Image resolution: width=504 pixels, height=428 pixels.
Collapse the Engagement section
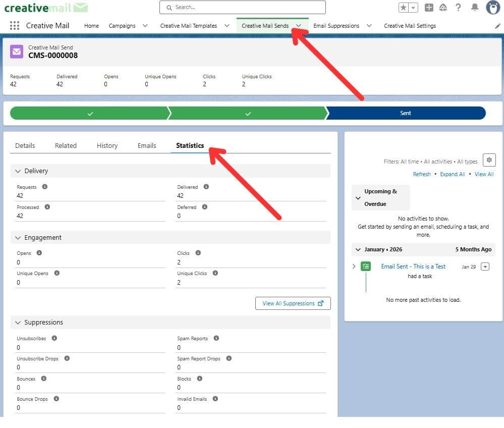pyautogui.click(x=18, y=238)
